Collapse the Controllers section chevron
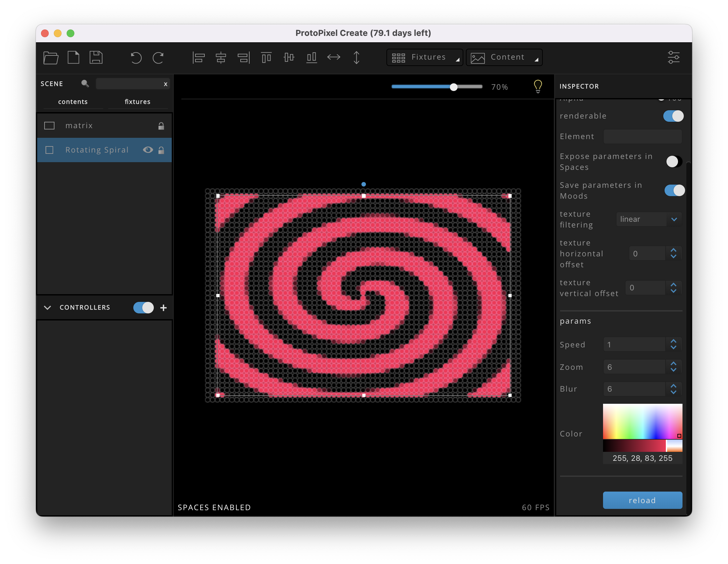 pyautogui.click(x=47, y=308)
